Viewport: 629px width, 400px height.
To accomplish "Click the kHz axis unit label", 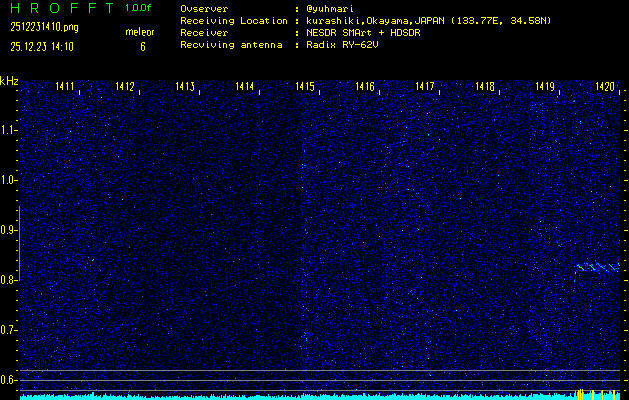I will click(x=9, y=80).
